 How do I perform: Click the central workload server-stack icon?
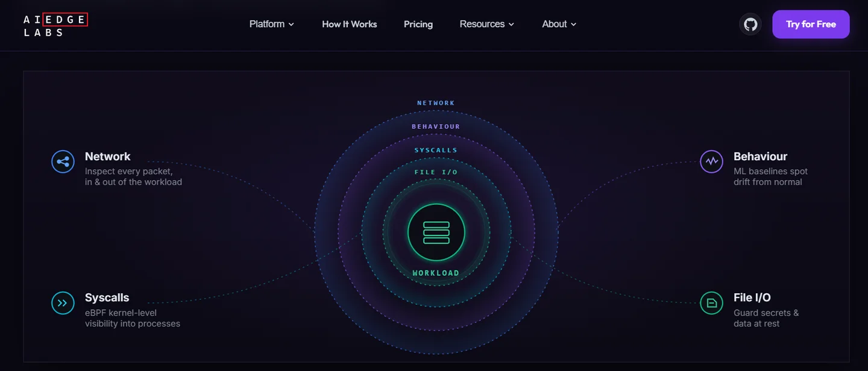coord(436,232)
